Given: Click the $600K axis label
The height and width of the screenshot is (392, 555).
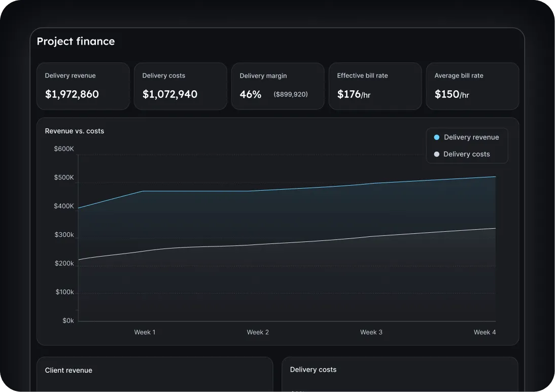Looking at the screenshot, I should 64,149.
